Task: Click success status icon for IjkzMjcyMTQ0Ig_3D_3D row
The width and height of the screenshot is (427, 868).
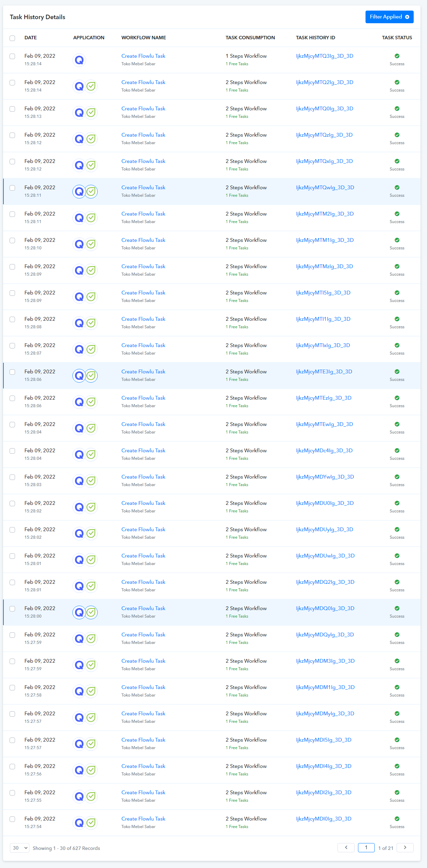Action: pyautogui.click(x=397, y=109)
